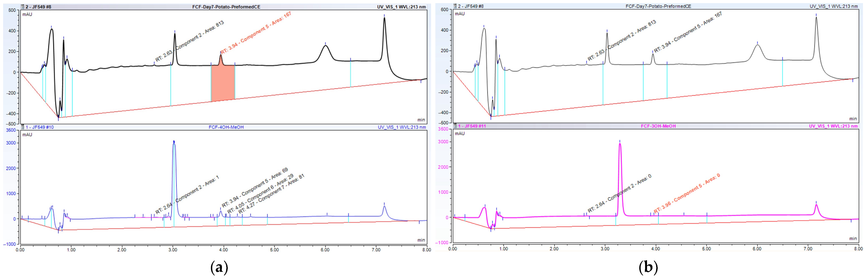Click pin icon beside '1 - JF549 #11' header
Image resolution: width=868 pixels, height=279 pixels.
click(455, 126)
